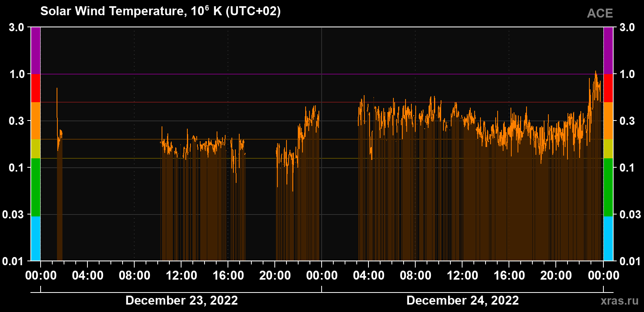Screen dimensions: 644x312
Task: Click the '12:00' time label for December 23
Action: pyautogui.click(x=181, y=276)
